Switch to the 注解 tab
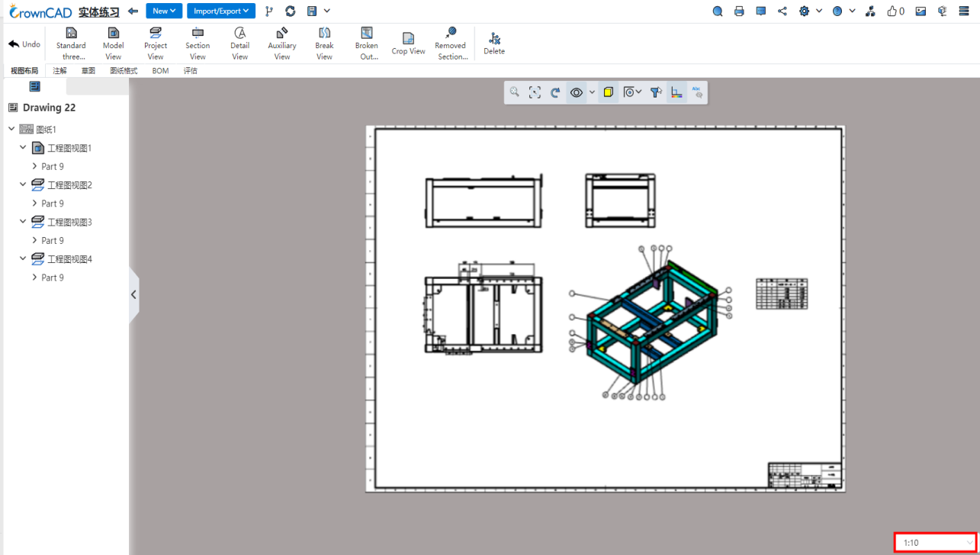 click(59, 71)
